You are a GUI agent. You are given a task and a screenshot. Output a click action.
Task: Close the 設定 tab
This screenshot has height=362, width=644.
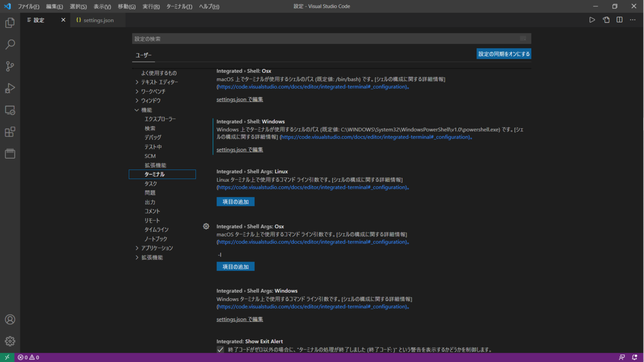pyautogui.click(x=63, y=20)
